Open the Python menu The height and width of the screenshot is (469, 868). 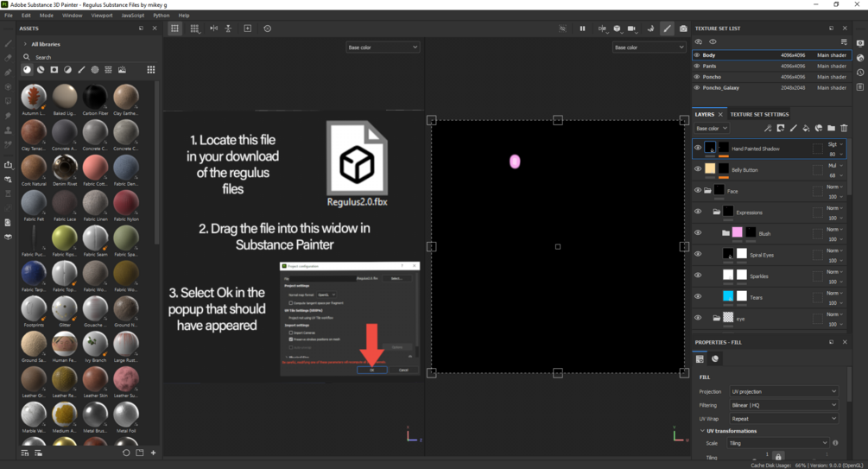(x=162, y=16)
